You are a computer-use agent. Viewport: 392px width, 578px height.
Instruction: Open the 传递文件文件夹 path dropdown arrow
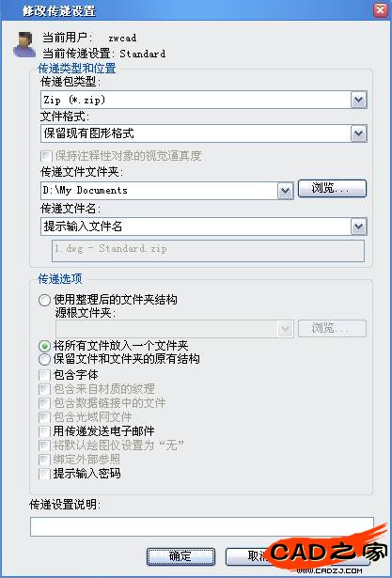tap(285, 191)
